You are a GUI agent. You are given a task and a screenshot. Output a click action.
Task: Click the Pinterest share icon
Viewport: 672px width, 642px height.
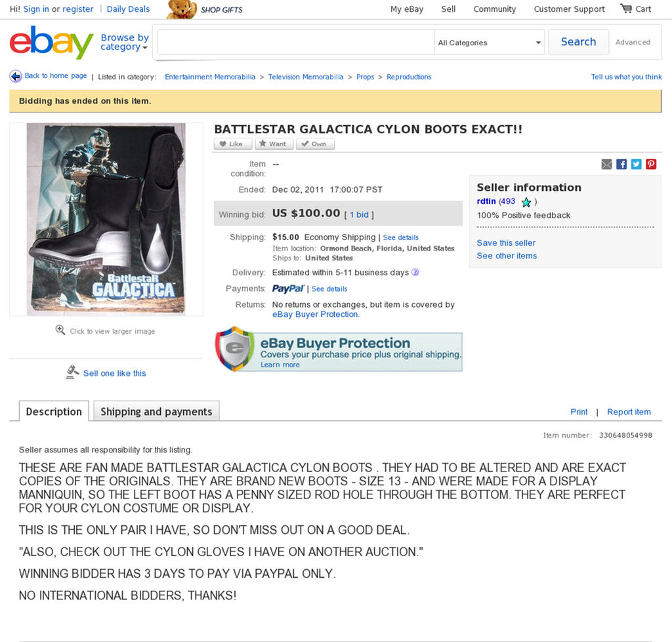(651, 164)
